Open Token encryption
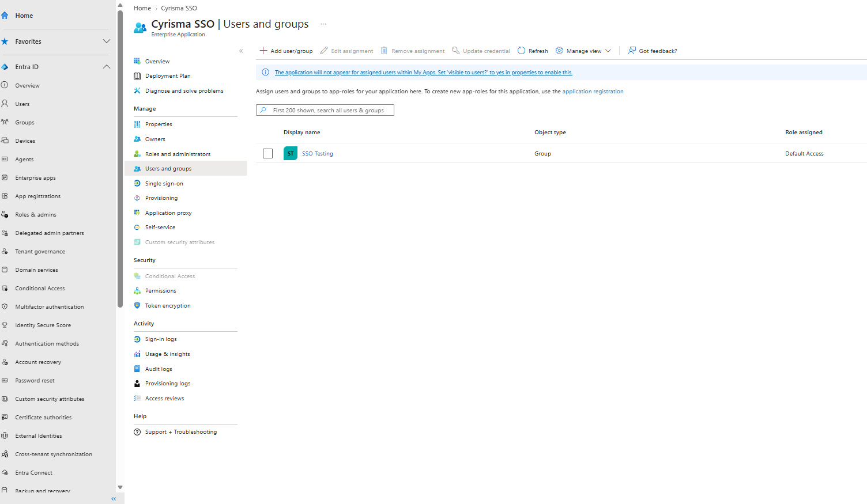The image size is (867, 504). point(168,306)
